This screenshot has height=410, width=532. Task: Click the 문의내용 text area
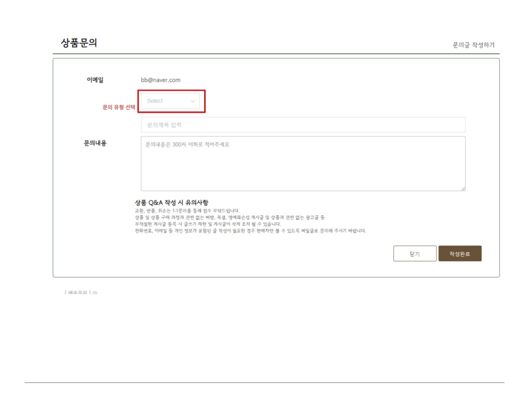(x=303, y=163)
